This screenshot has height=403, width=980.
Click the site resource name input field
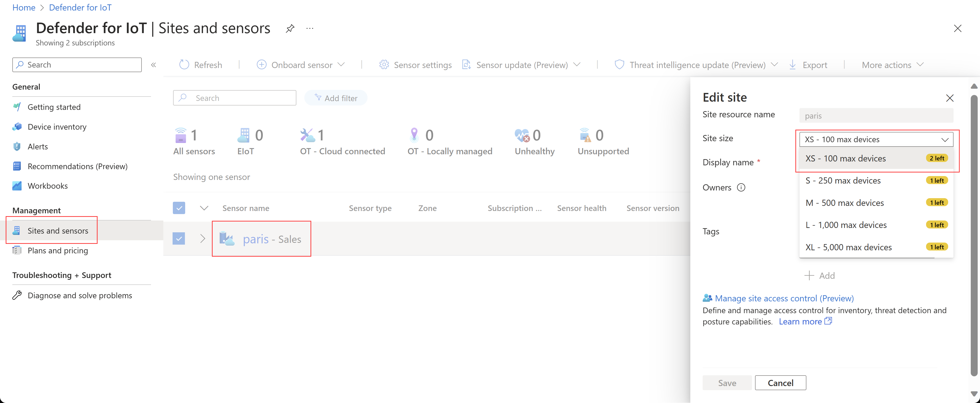(875, 116)
